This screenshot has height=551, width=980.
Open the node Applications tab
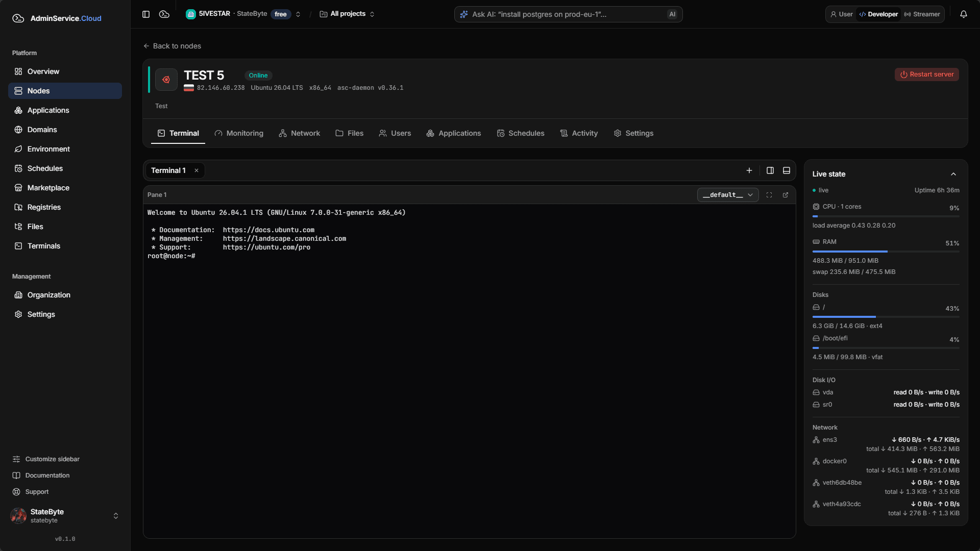[x=454, y=133]
